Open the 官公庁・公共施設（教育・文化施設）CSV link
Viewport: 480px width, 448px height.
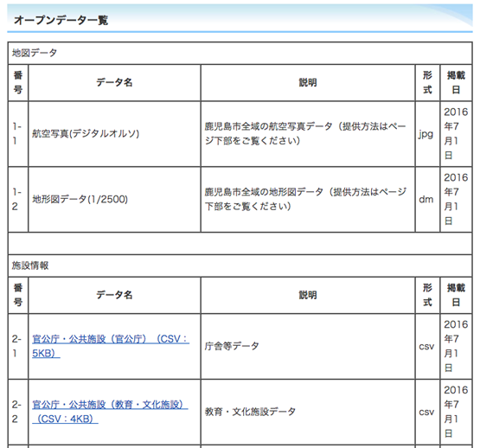click(110, 412)
